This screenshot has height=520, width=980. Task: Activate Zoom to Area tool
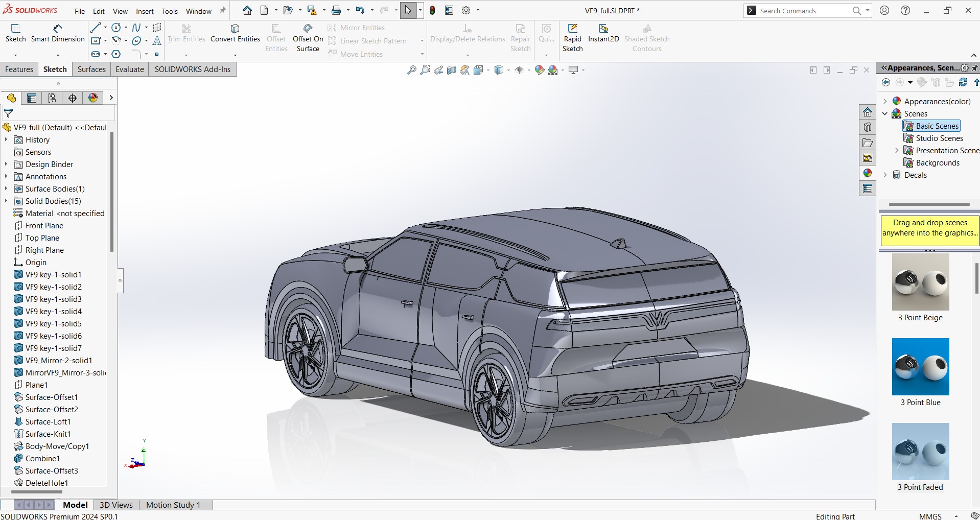[425, 70]
